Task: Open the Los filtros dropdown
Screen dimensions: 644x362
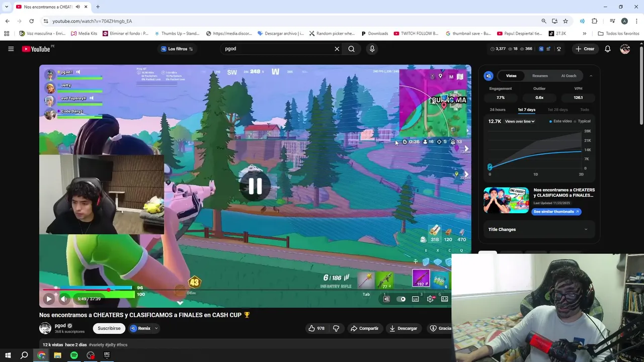Action: pyautogui.click(x=177, y=49)
